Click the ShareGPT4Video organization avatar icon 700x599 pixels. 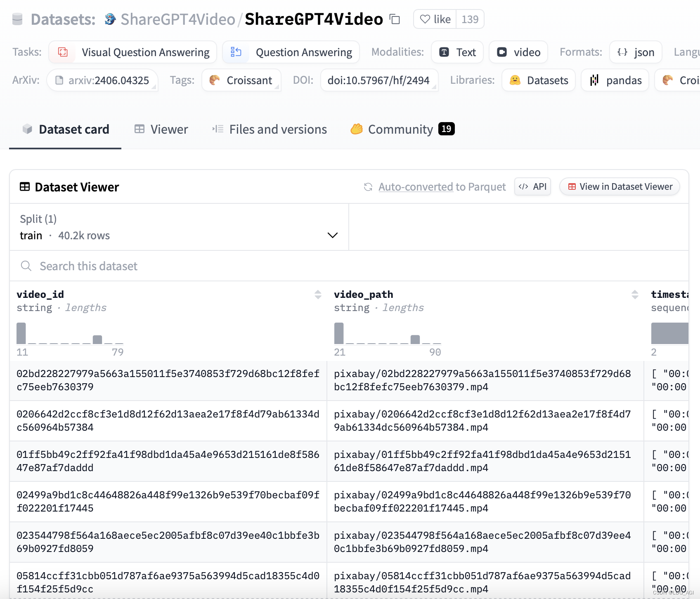[110, 19]
